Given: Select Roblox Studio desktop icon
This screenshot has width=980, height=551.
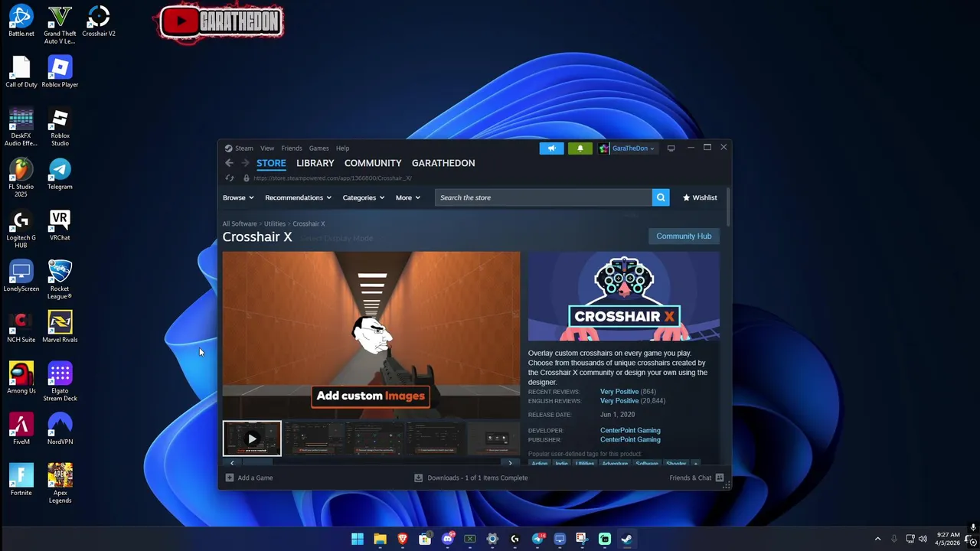Looking at the screenshot, I should [60, 127].
